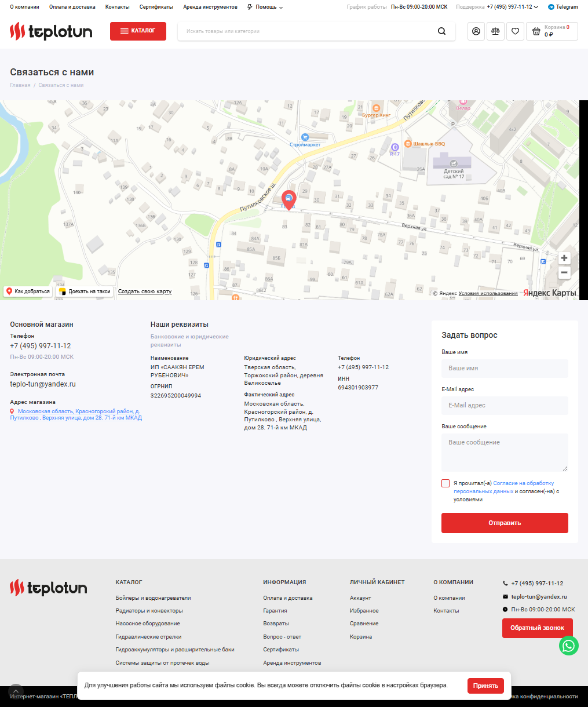The width and height of the screenshot is (588, 707).
Task: Open the user account profile icon
Action: point(476,31)
